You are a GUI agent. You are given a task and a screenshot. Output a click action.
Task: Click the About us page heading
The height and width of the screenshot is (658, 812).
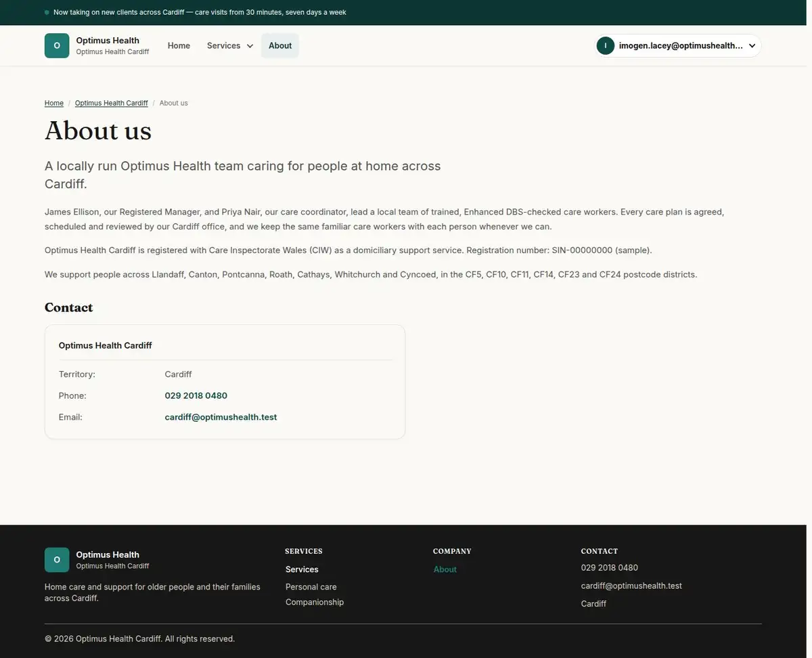point(98,131)
